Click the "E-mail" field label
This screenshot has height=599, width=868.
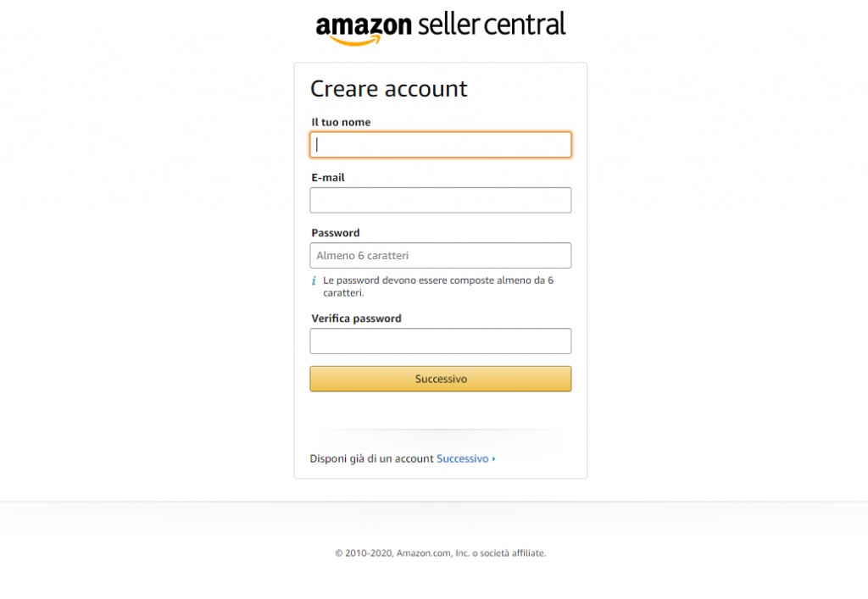(328, 178)
